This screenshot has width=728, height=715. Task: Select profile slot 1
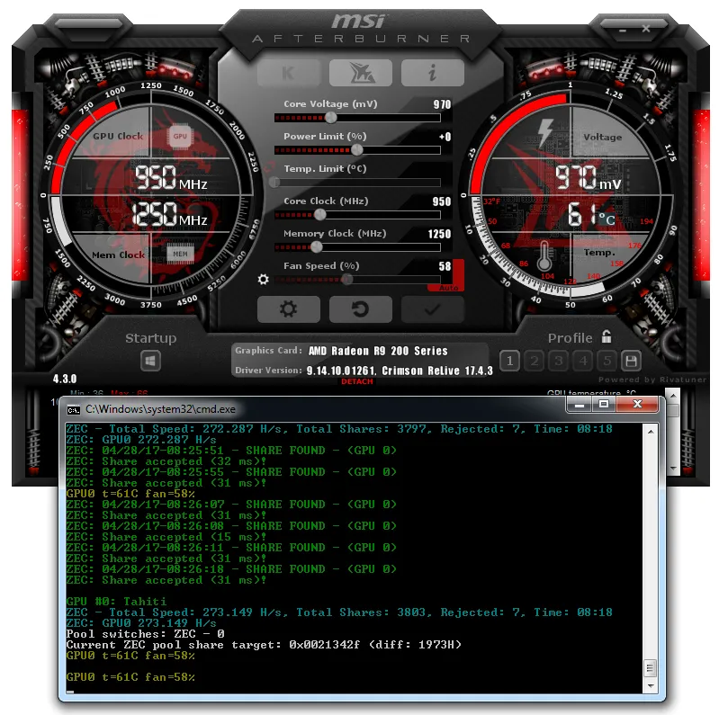(x=510, y=361)
